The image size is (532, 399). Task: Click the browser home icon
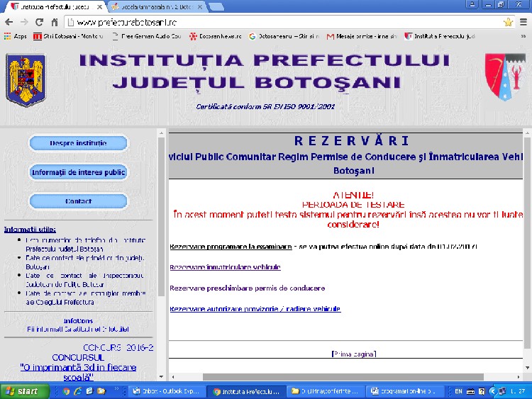(55, 22)
